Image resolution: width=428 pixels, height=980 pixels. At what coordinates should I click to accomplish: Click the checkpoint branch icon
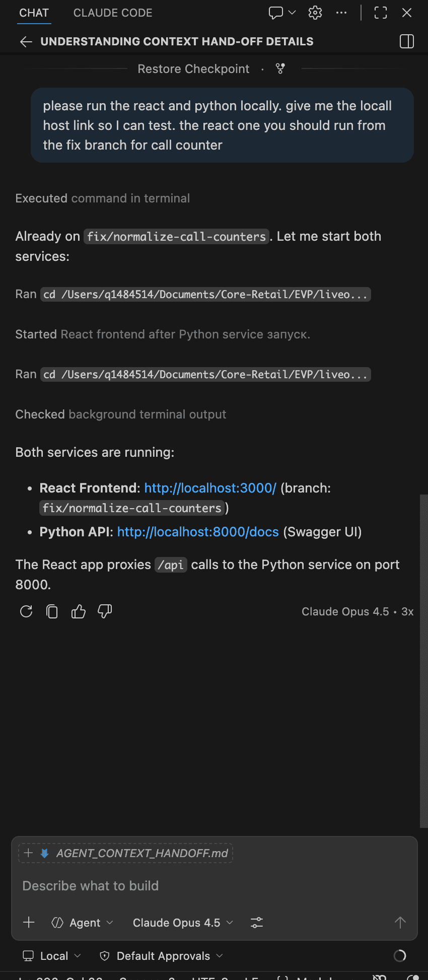[280, 68]
